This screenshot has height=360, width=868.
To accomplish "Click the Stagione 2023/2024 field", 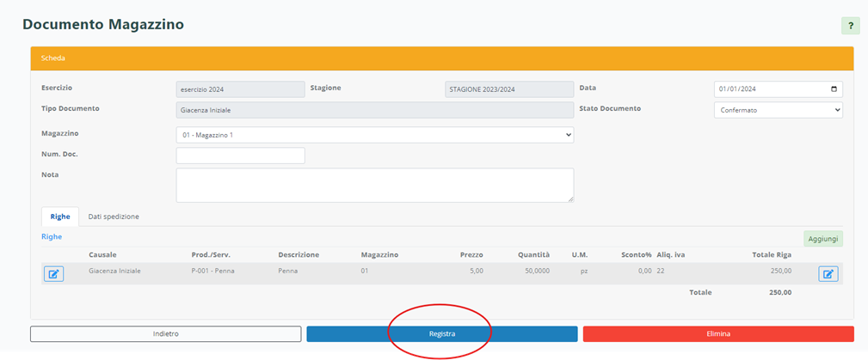I will coord(508,89).
